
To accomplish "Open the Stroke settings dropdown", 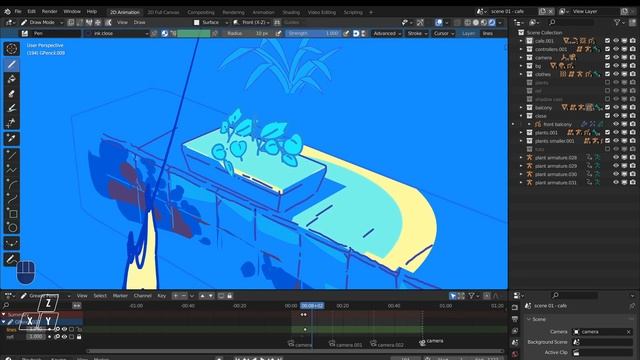I will 416,33.
